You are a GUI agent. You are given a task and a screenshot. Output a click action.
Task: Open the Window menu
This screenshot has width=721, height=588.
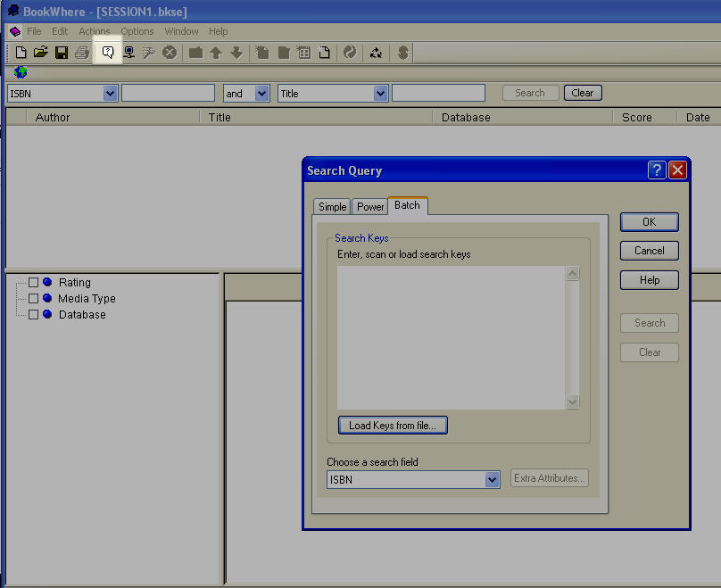182,31
